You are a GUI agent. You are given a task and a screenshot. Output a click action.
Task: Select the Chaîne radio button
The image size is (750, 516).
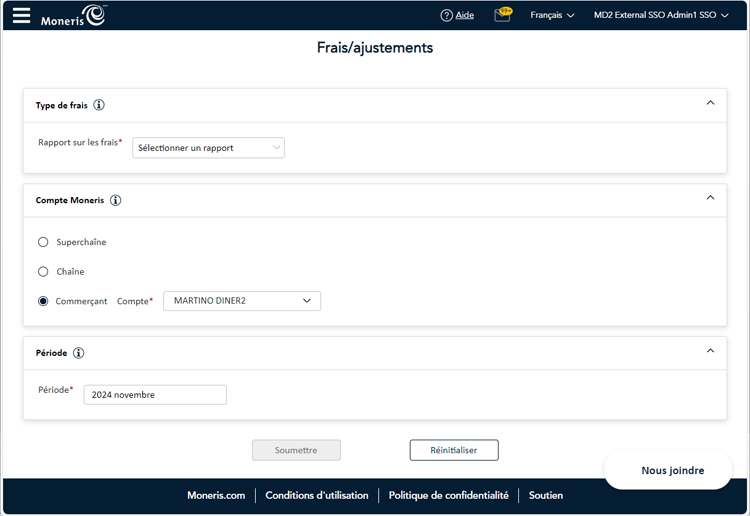click(43, 271)
